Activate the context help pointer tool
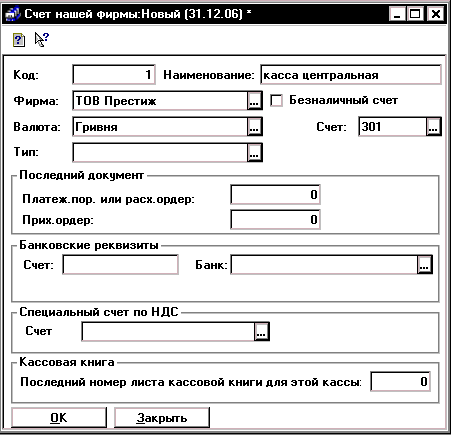The height and width of the screenshot is (435, 451). 42,39
